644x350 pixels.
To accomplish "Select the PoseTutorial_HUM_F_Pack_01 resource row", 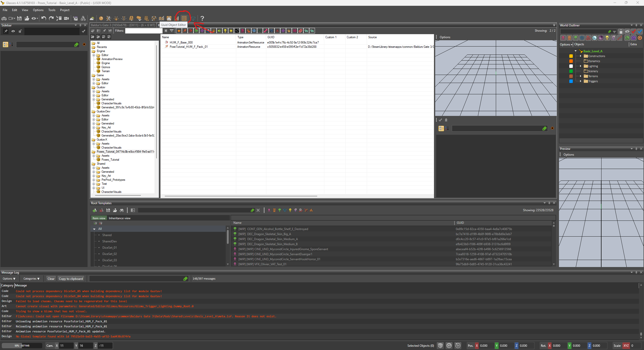I will (297, 47).
